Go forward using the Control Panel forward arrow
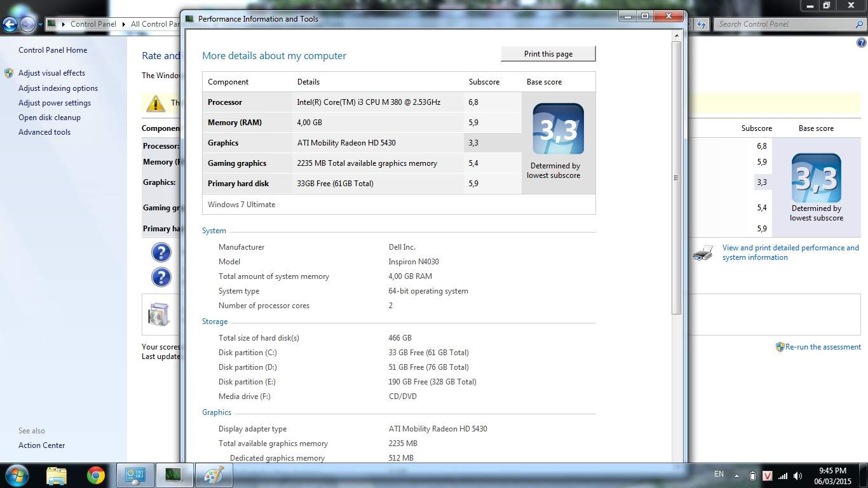 coord(27,25)
